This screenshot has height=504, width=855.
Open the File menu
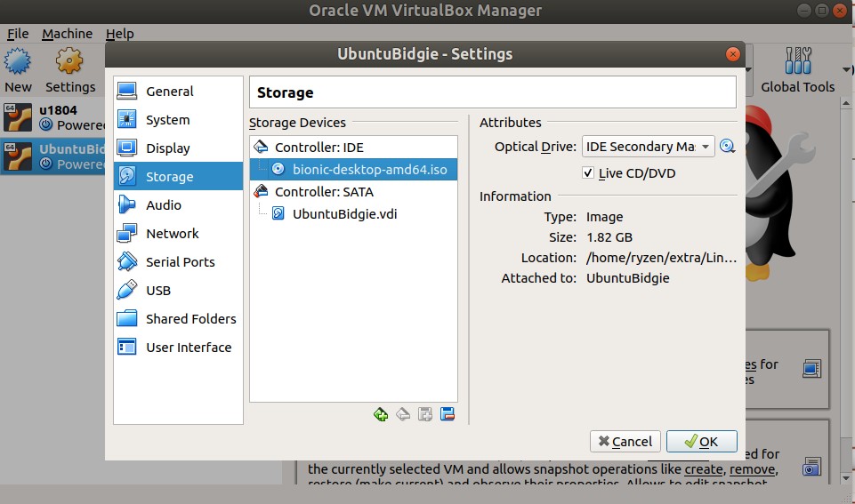(18, 34)
